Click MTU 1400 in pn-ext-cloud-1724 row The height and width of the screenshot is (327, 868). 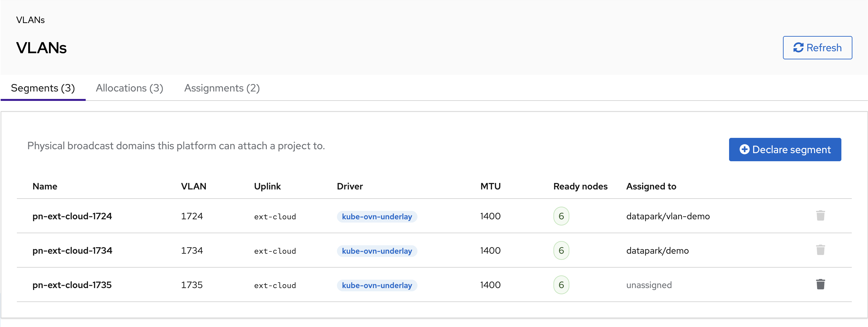tap(490, 216)
